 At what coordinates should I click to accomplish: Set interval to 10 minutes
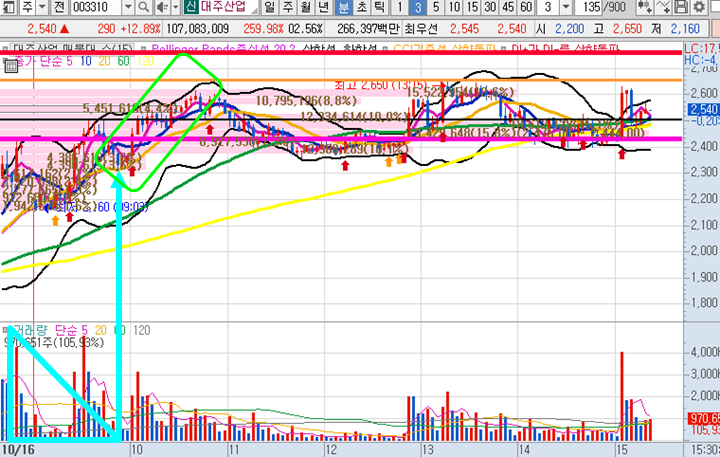point(454,7)
